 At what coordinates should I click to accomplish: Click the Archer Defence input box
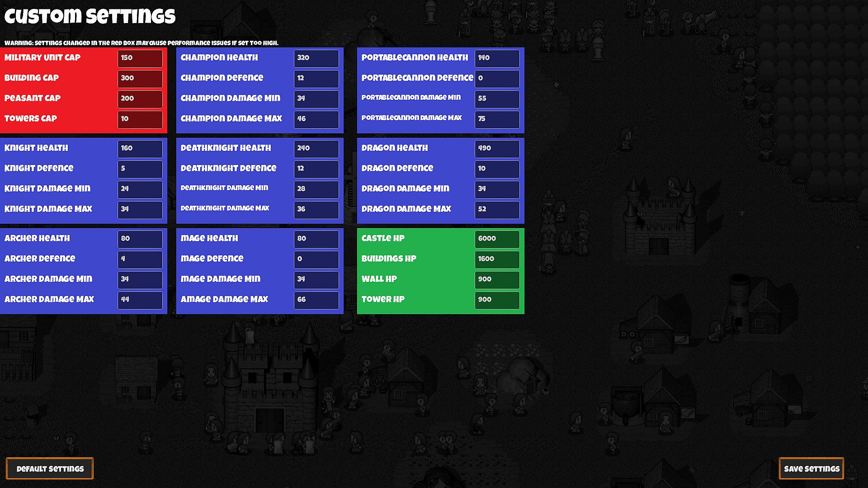[140, 259]
